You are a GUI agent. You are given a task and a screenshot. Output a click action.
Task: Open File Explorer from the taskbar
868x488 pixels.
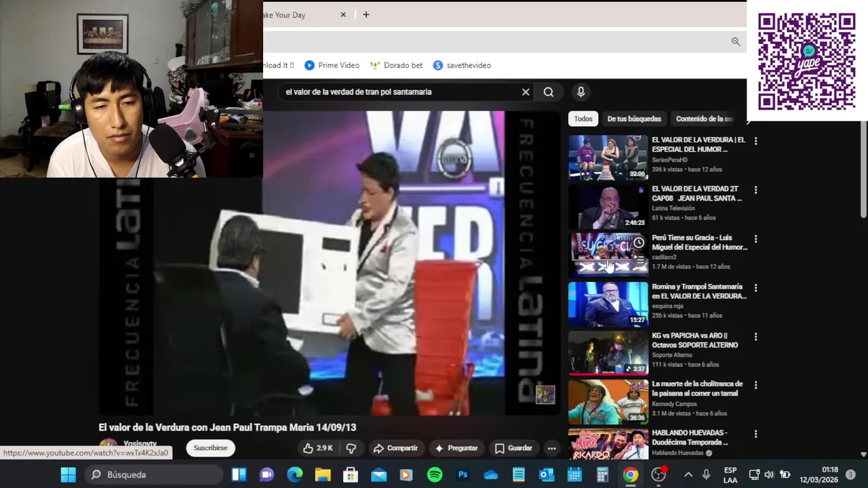323,474
